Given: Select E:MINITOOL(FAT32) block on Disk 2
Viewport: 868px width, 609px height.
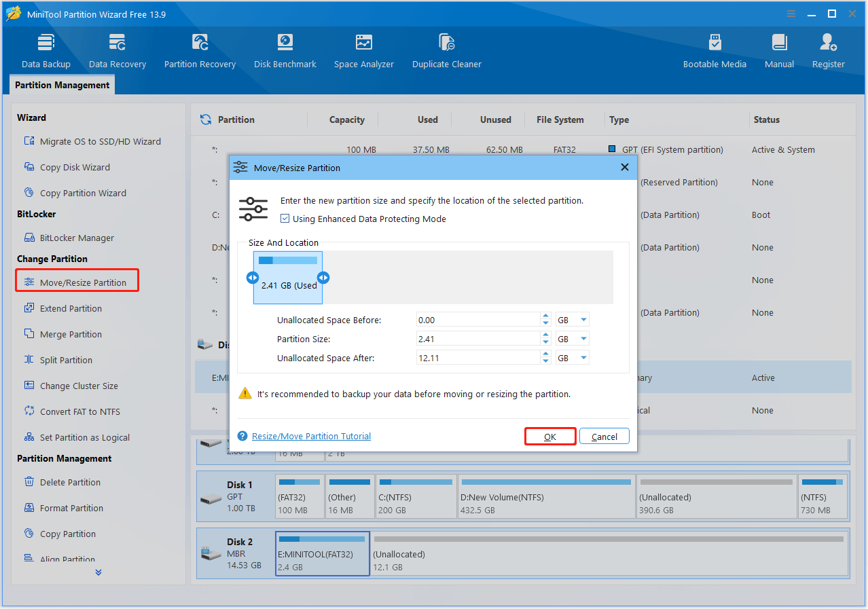Looking at the screenshot, I should pyautogui.click(x=323, y=554).
